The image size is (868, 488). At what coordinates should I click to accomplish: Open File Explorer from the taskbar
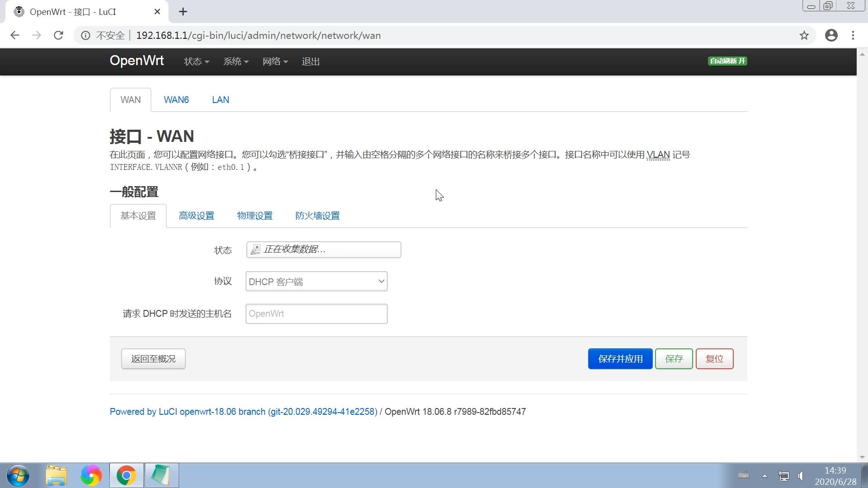coord(56,475)
